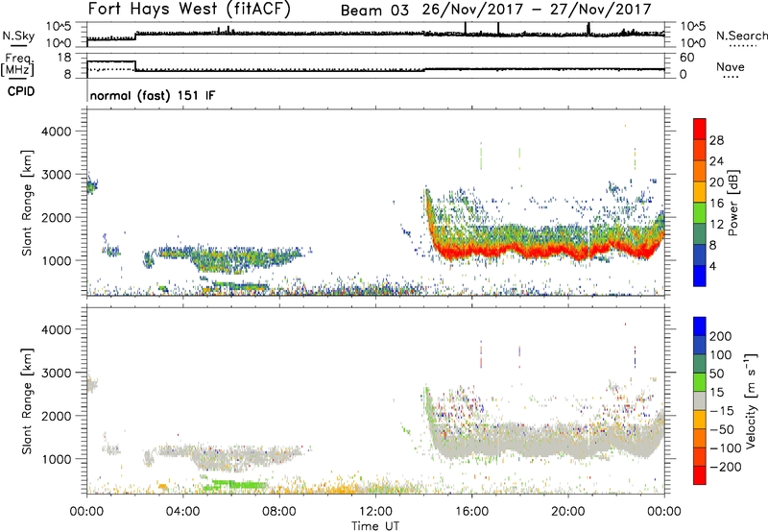The width and height of the screenshot is (768, 532).
Task: Click the '20:00' time tick label
Action: click(567, 512)
